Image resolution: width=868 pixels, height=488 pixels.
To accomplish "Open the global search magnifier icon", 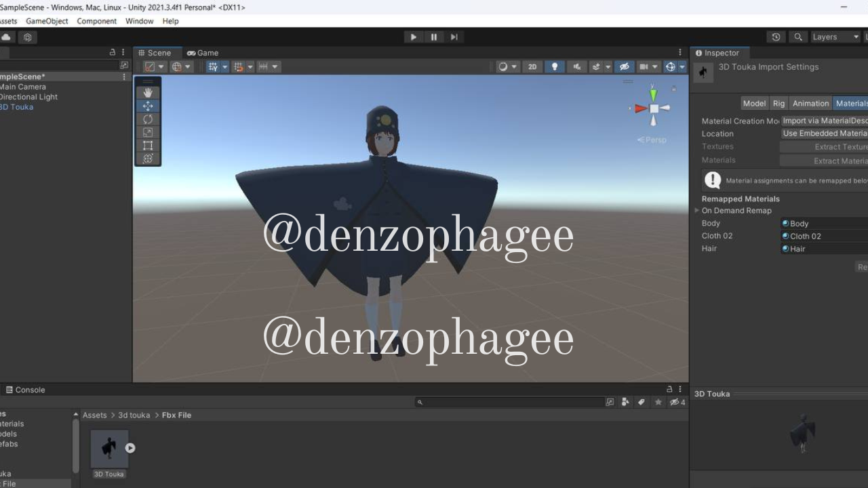I will (x=798, y=37).
